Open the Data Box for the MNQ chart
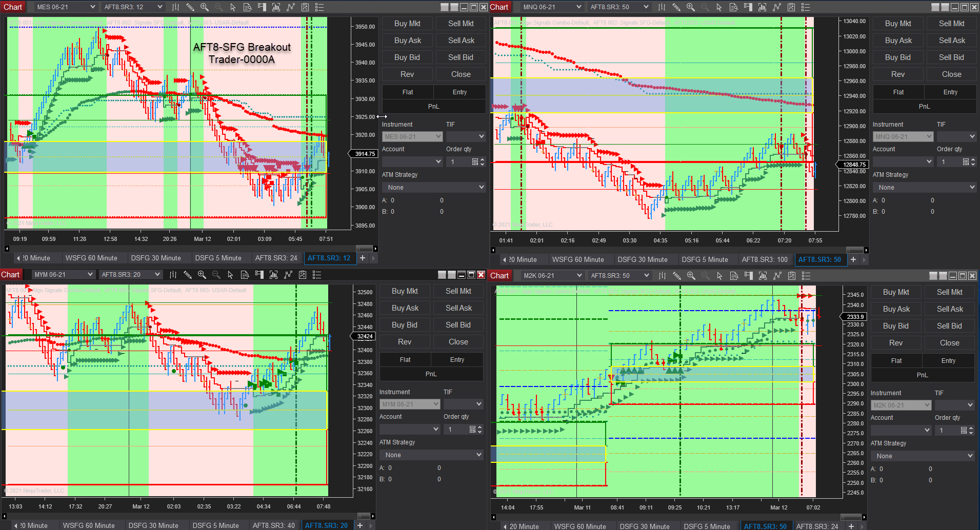 pos(733,7)
